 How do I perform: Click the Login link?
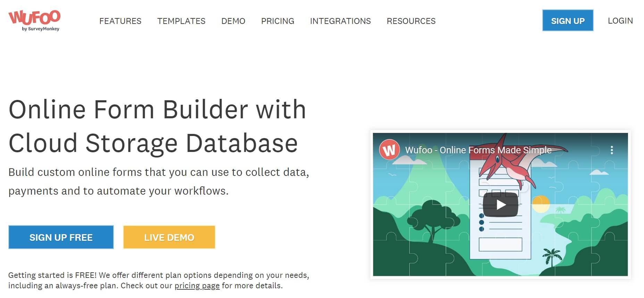620,21
